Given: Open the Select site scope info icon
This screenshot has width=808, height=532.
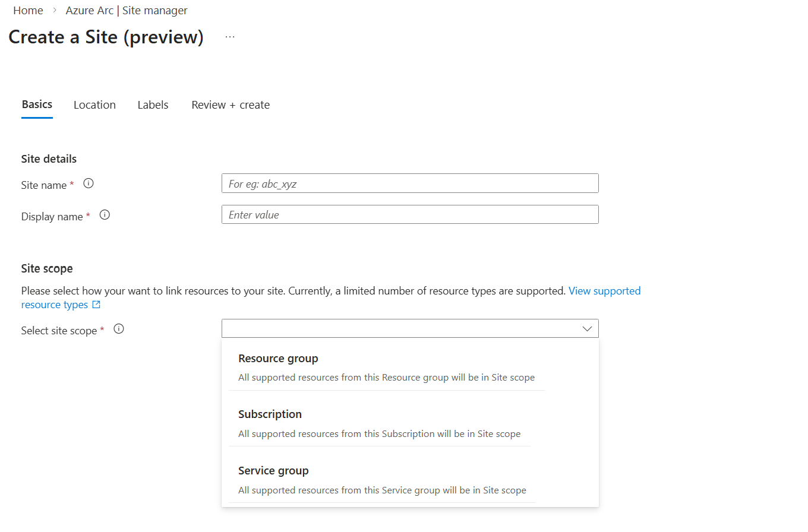Looking at the screenshot, I should coord(119,329).
